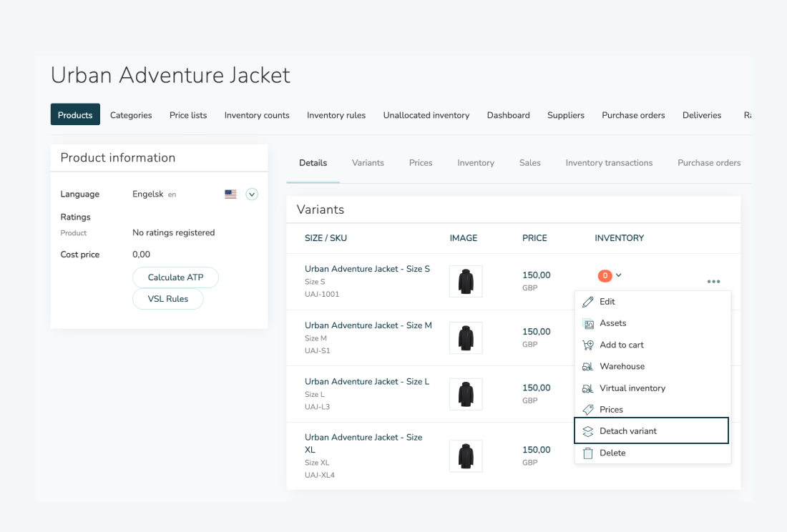Image resolution: width=787 pixels, height=532 pixels.
Task: Click the Warehouse forklift icon
Action: (x=588, y=367)
